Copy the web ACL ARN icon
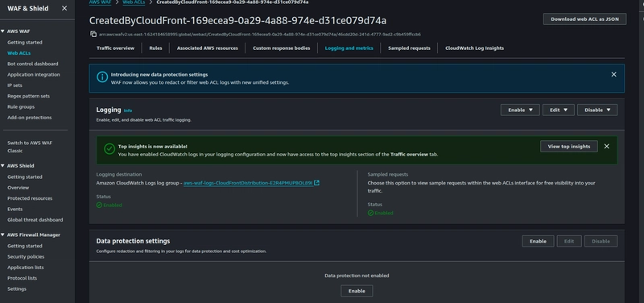 coord(93,34)
